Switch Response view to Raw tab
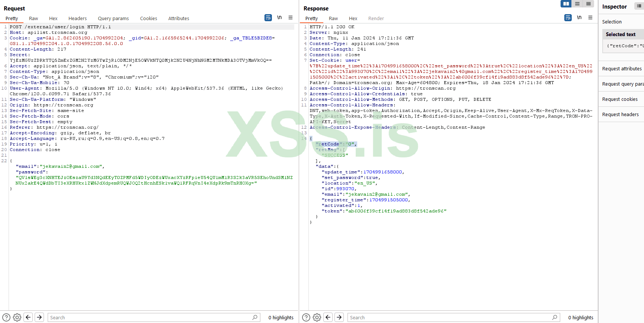 333,18
